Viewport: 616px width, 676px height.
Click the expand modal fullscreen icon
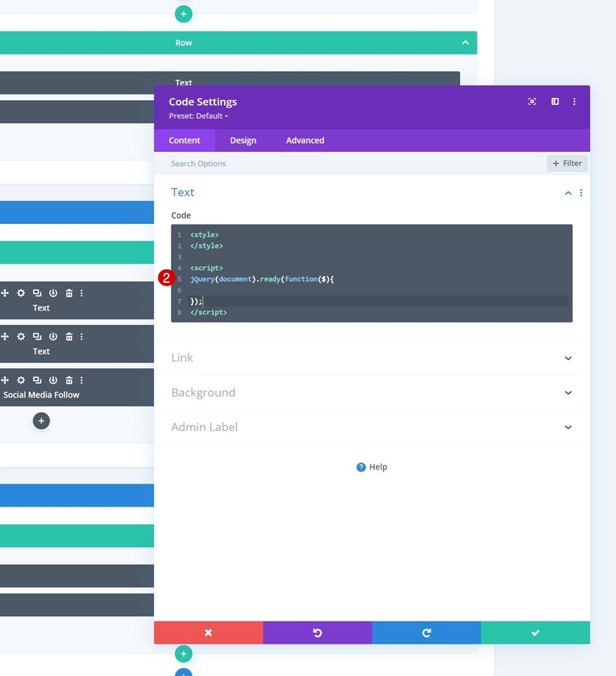coord(532,101)
